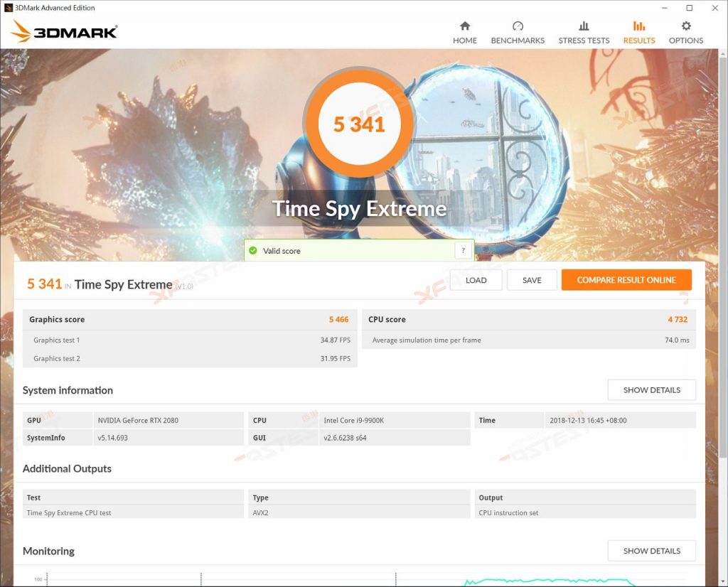Open the Benchmarks gauge icon
Screen dimensions: 728x587
pos(518,26)
